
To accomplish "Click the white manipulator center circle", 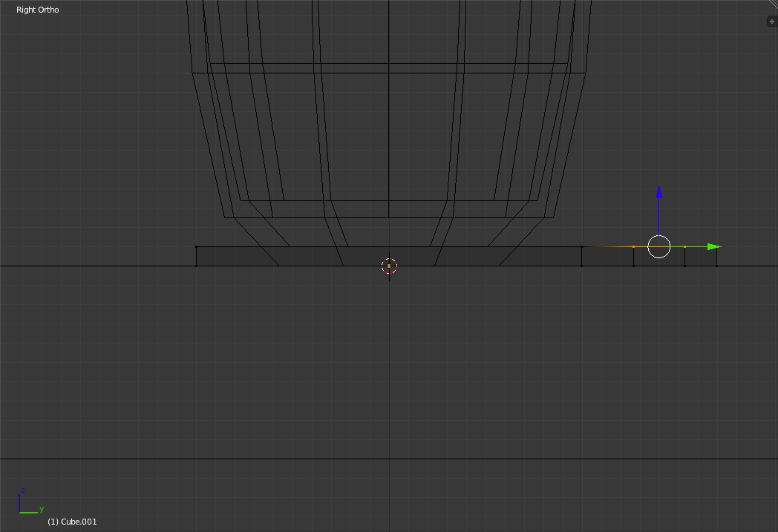I will coord(659,246).
